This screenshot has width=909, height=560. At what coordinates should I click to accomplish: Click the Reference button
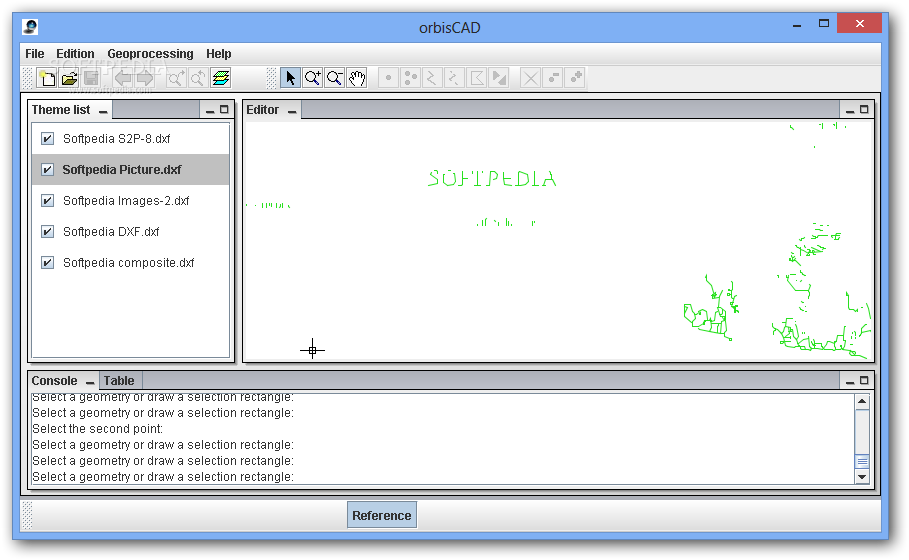[381, 515]
